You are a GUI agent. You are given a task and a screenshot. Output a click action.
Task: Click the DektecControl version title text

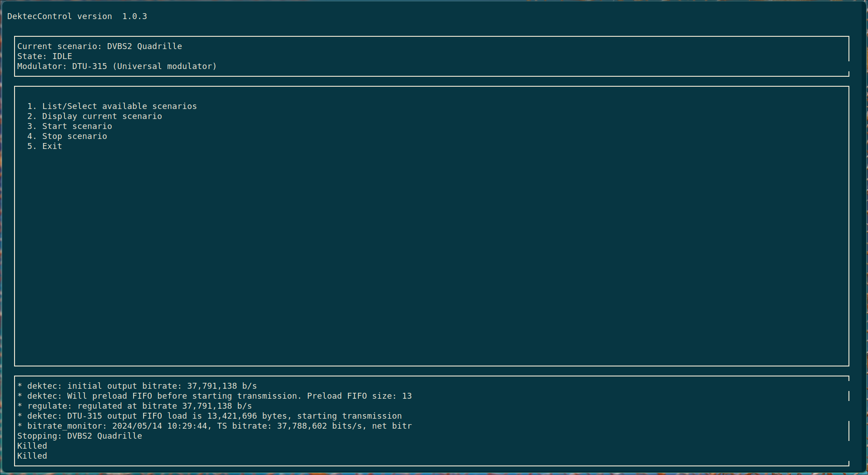tap(59, 16)
